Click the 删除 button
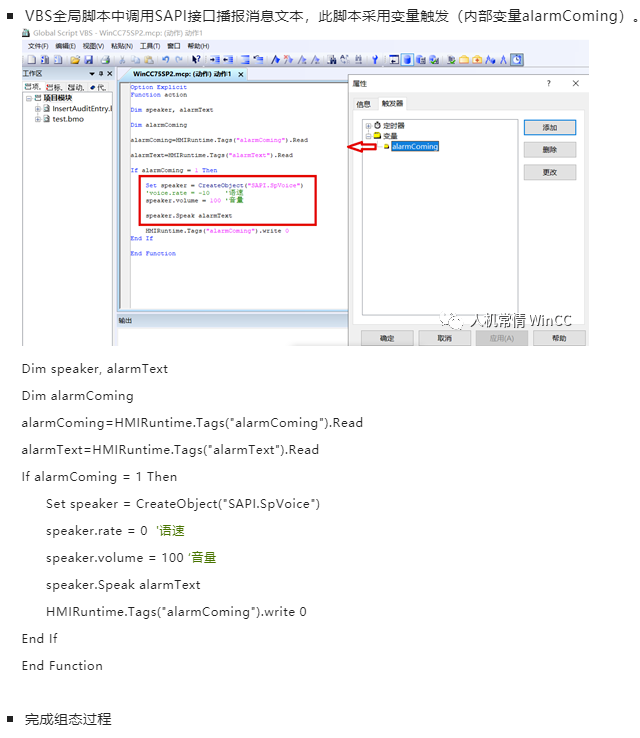The width and height of the screenshot is (640, 738). coord(549,150)
